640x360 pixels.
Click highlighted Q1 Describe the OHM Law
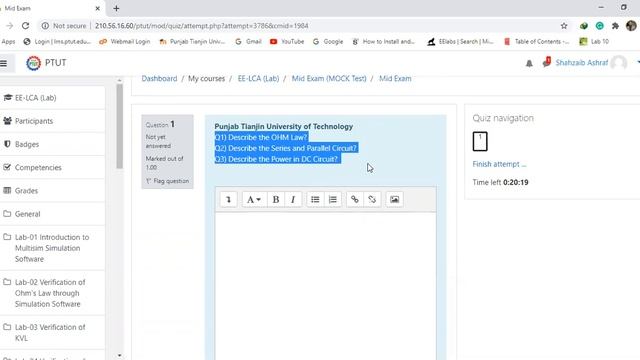point(261,137)
